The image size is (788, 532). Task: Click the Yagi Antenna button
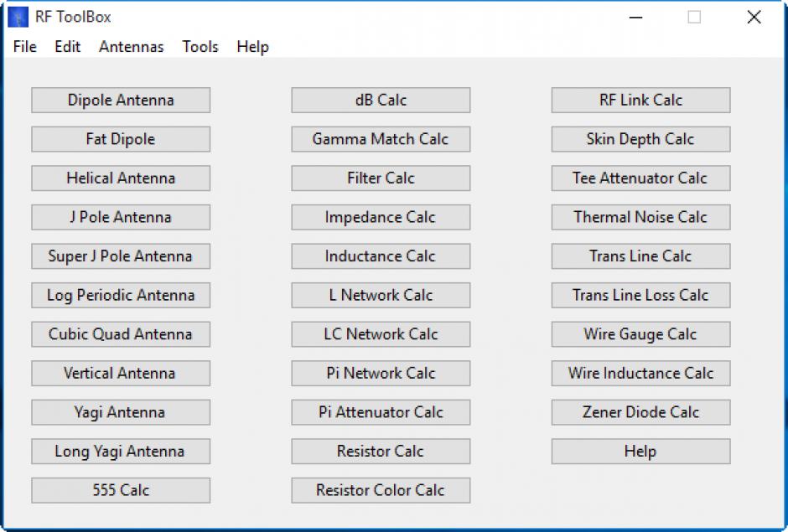click(121, 412)
